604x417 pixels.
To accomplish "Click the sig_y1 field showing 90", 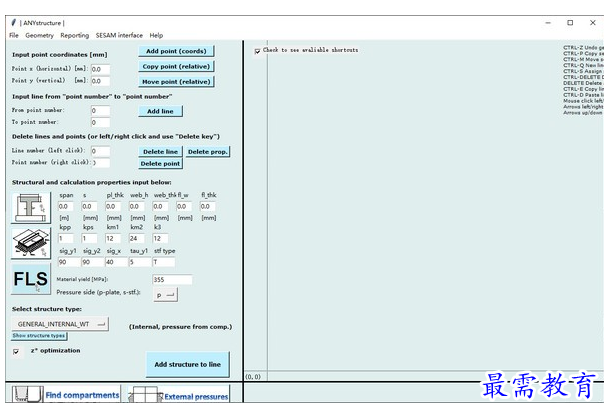I will point(68,262).
